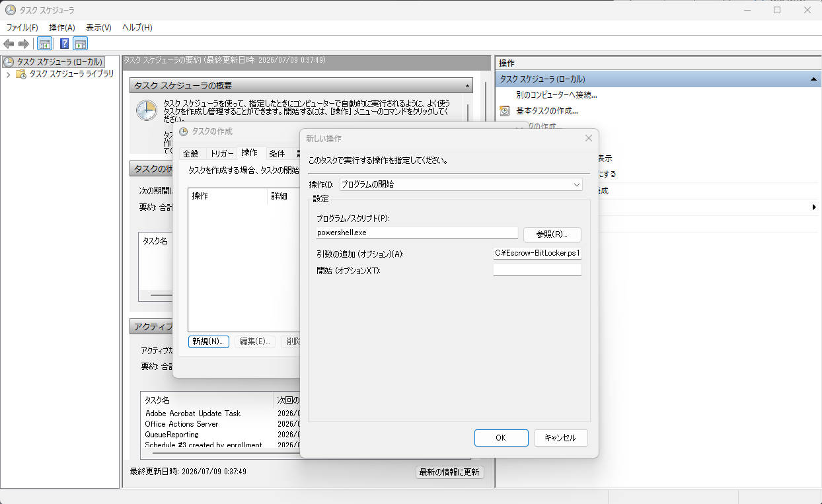Switch to the 全般 tab
The image size is (822, 504).
(190, 153)
